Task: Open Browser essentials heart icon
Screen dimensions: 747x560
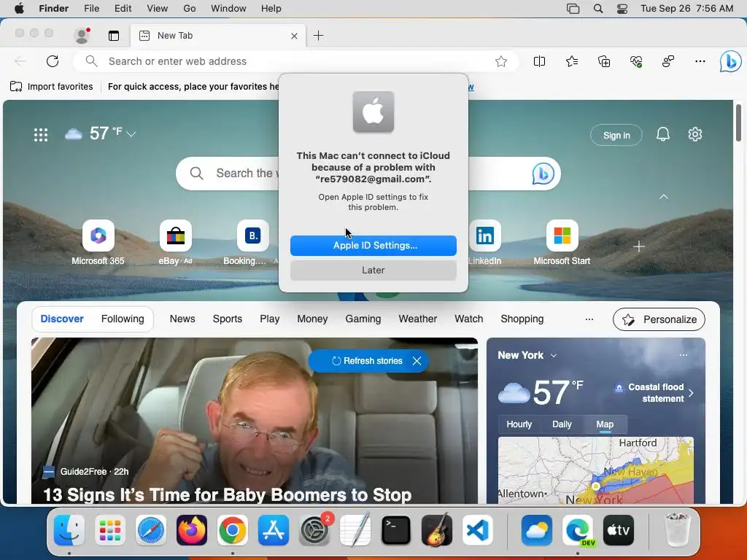Action: pos(636,61)
